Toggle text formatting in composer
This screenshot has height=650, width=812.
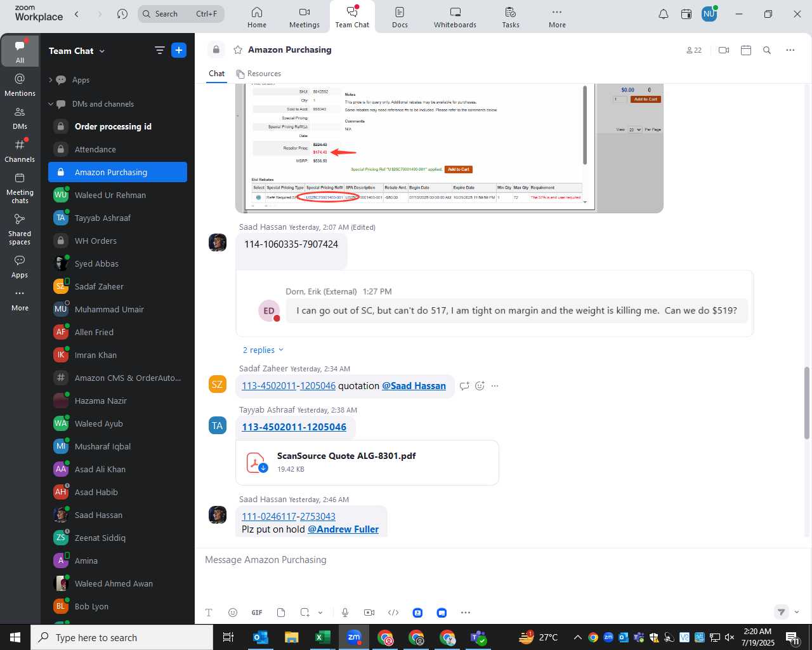(x=209, y=613)
